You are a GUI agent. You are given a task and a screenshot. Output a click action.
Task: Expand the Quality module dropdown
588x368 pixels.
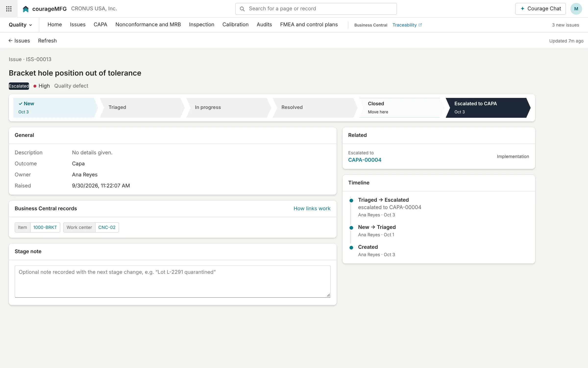[x=20, y=25]
